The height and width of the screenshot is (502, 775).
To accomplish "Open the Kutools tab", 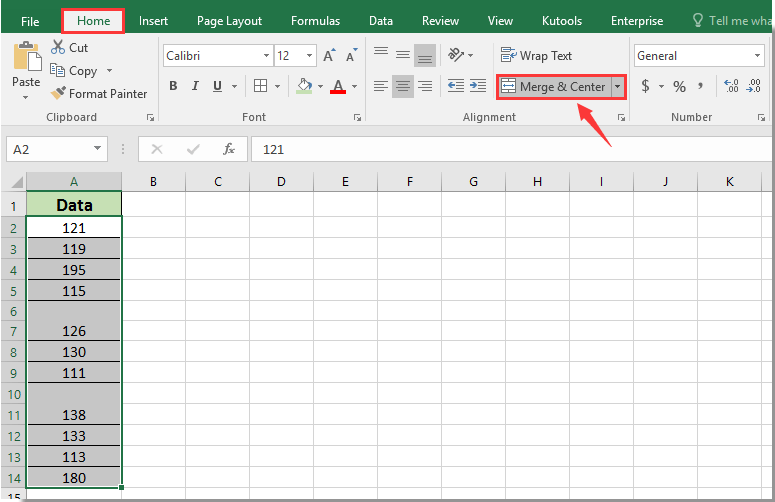I will tap(561, 21).
